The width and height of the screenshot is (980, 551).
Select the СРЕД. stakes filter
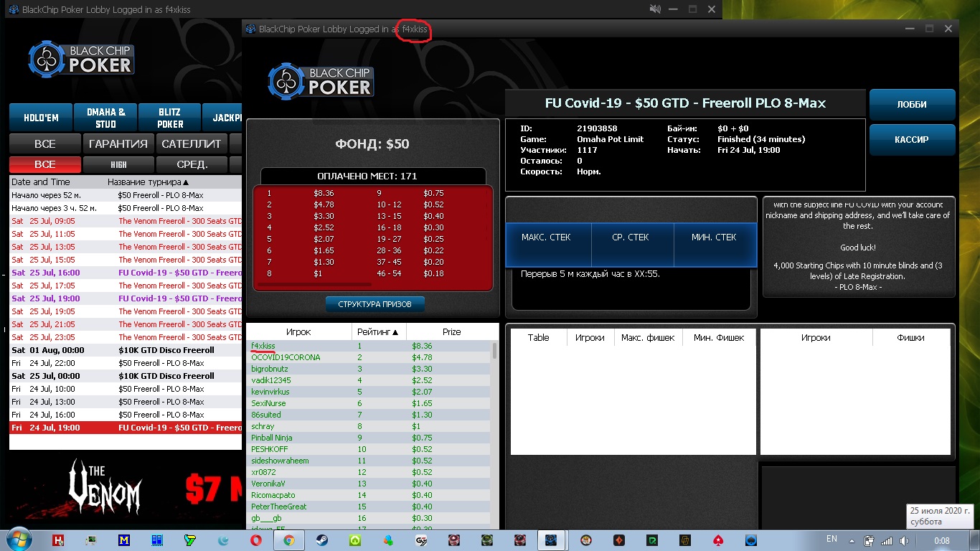tap(191, 164)
